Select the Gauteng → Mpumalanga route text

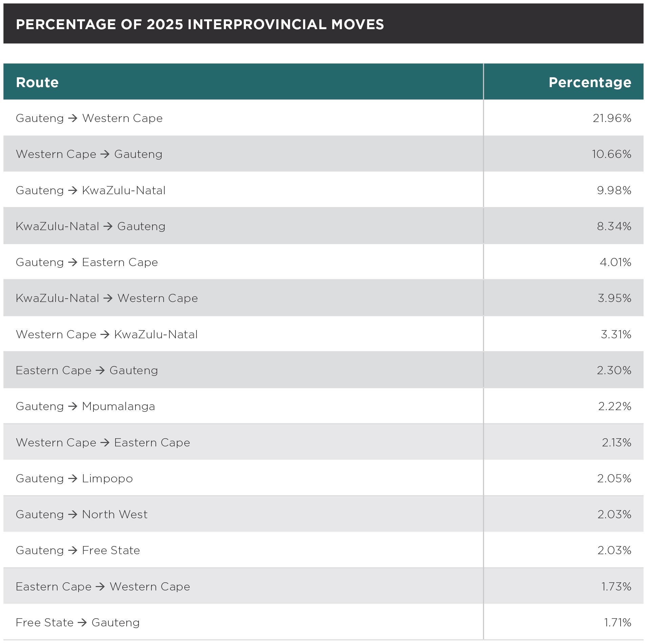pyautogui.click(x=85, y=406)
